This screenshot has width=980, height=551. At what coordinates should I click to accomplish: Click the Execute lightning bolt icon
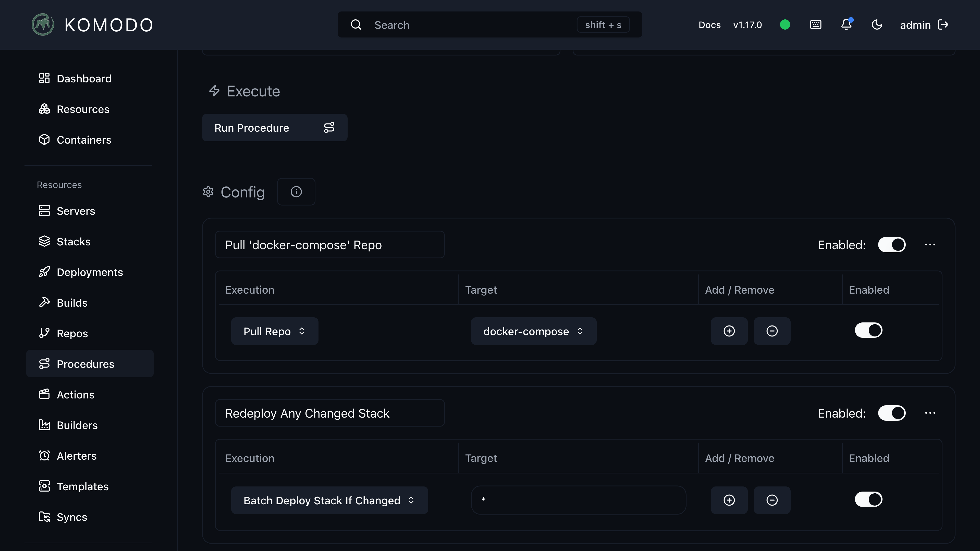coord(214,91)
